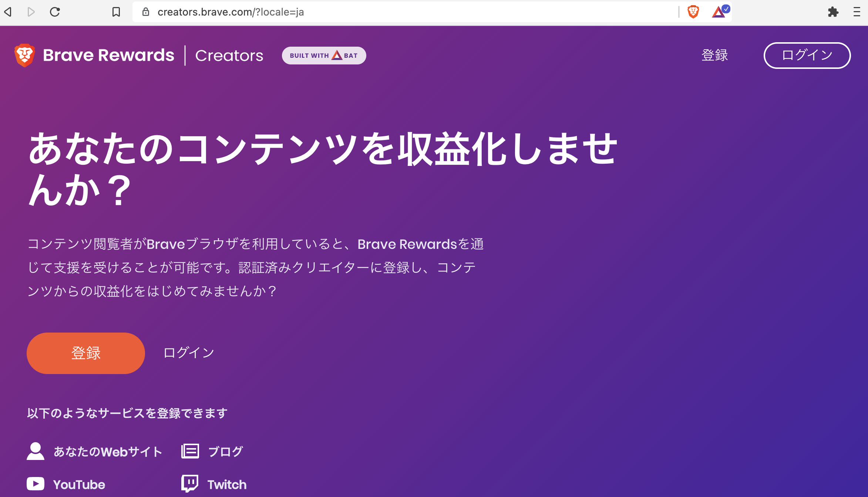Click the person icon for あなたのWebサイト
This screenshot has height=497, width=868.
click(36, 451)
